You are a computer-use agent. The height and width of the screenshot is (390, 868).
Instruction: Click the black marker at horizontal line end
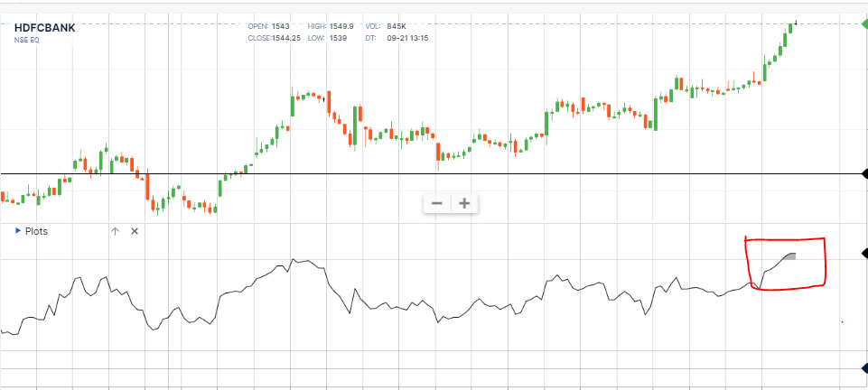click(x=863, y=173)
